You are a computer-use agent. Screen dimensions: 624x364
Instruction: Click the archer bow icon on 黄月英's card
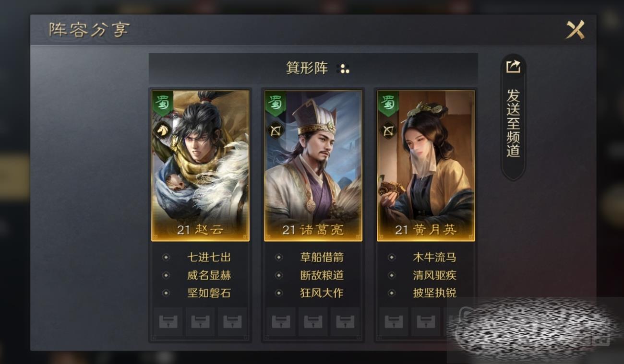[x=387, y=130]
